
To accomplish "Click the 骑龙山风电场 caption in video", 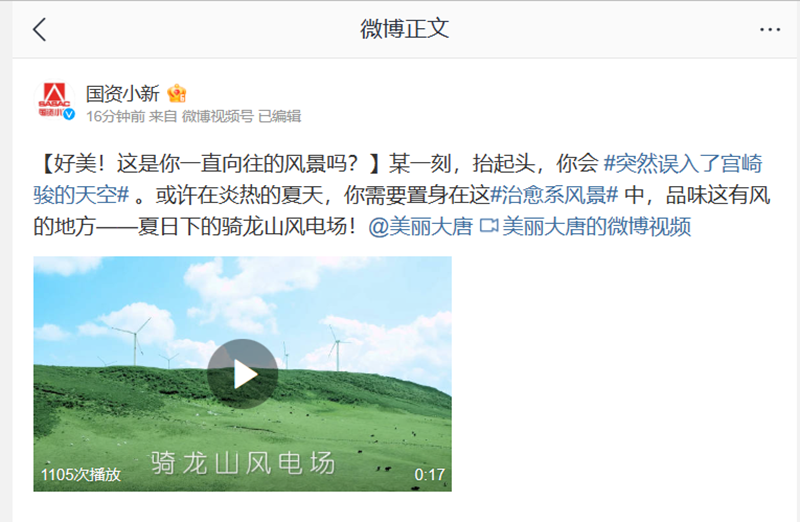I will click(243, 463).
